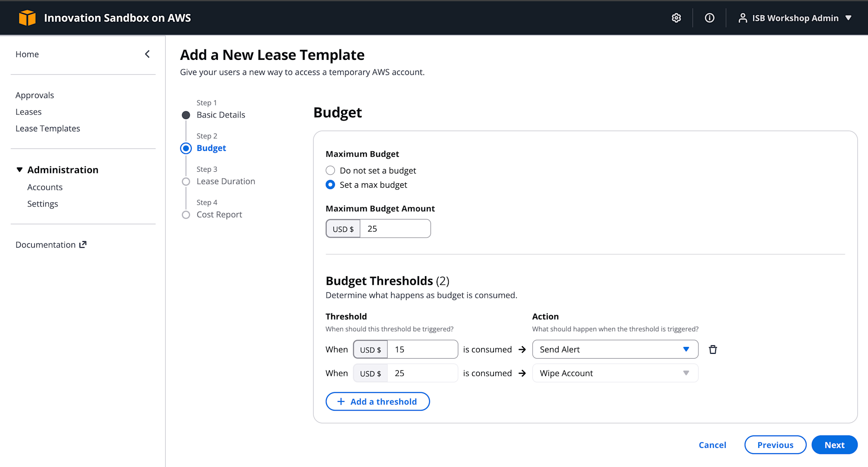Collapse the side navigation panel
The height and width of the screenshot is (467, 868).
point(148,54)
